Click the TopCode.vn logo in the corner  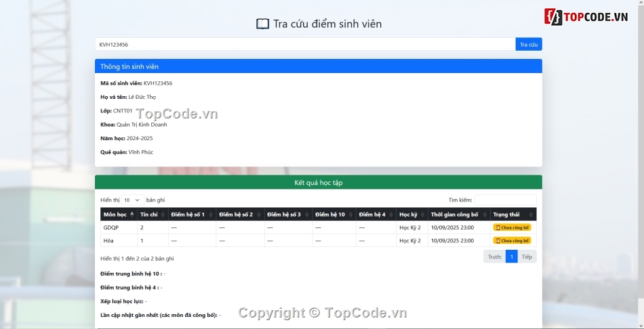(x=587, y=17)
